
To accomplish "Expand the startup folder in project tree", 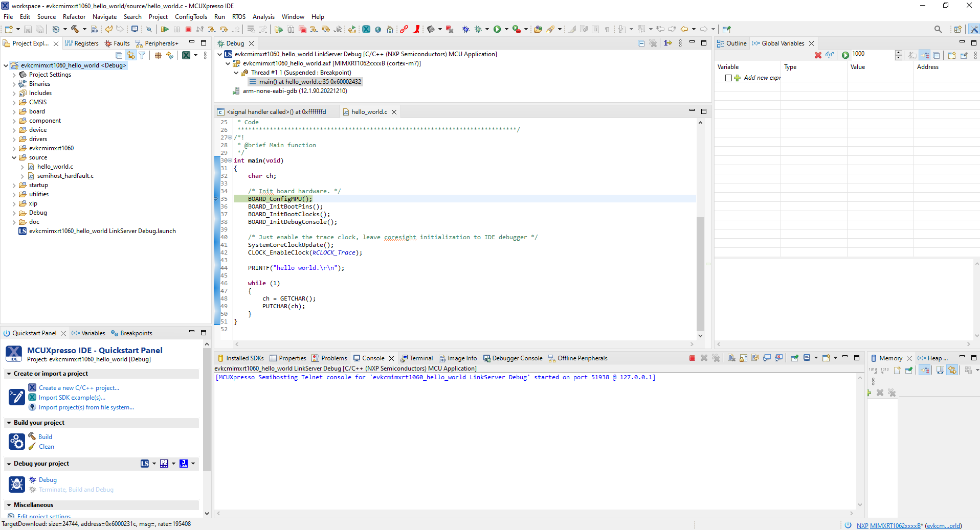I will [x=14, y=186].
